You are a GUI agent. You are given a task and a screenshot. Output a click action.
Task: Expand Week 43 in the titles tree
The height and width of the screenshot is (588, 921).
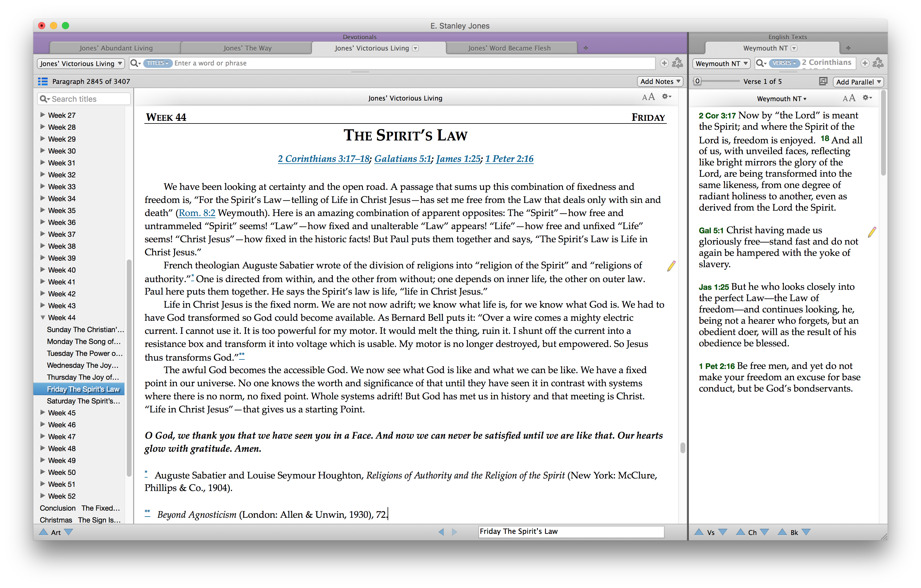(43, 305)
